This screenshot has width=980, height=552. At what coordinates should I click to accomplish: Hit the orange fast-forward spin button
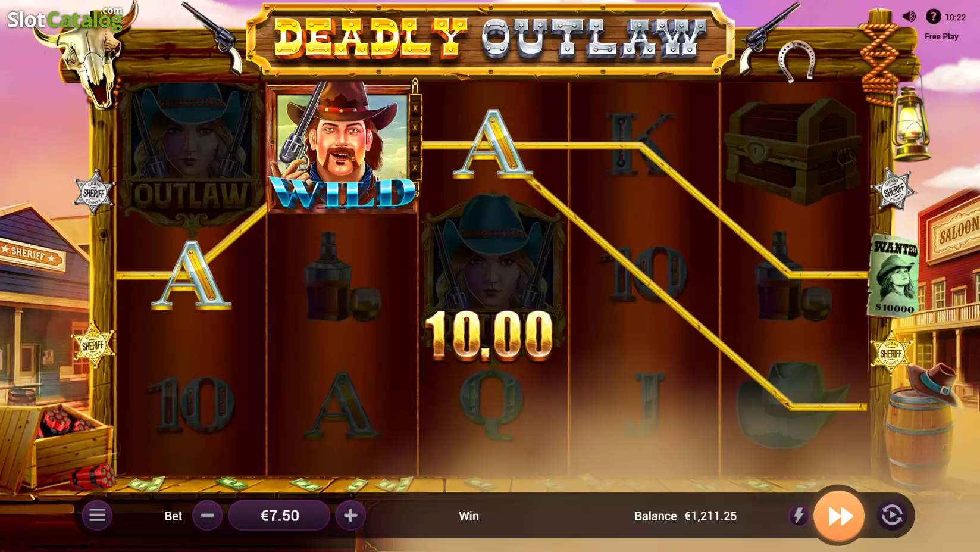[839, 516]
